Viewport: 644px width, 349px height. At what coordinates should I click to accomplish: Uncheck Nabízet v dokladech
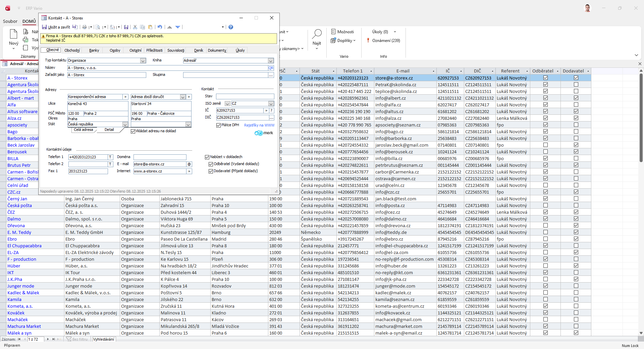tap(207, 157)
